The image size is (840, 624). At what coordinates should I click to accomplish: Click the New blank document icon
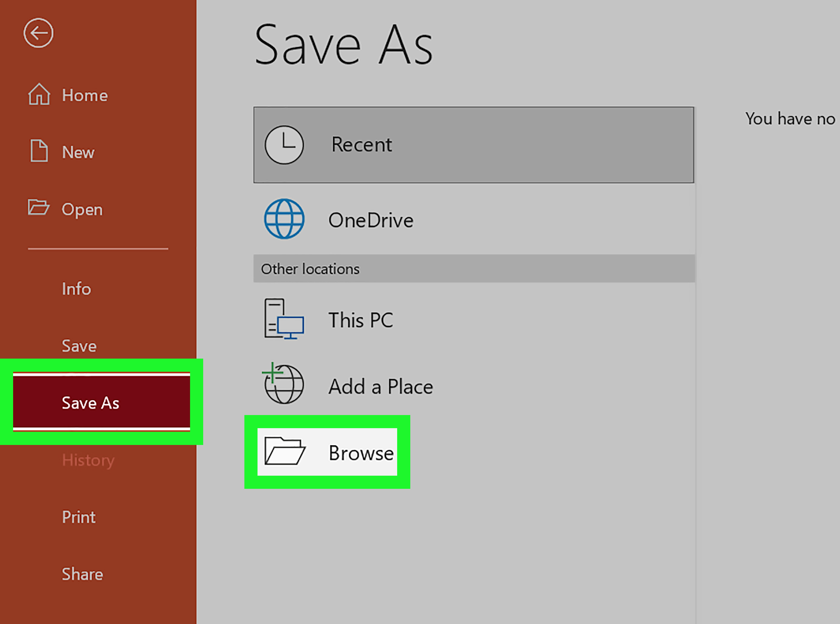coord(39,151)
